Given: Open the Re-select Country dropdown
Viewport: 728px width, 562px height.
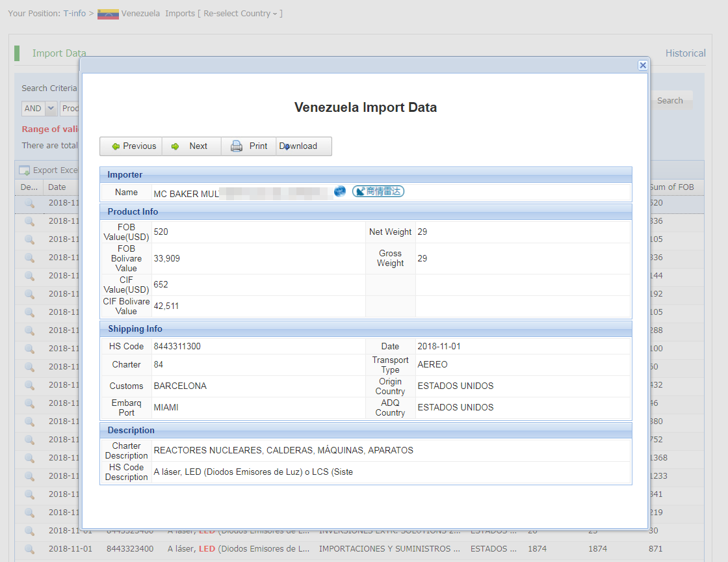Looking at the screenshot, I should coord(240,14).
